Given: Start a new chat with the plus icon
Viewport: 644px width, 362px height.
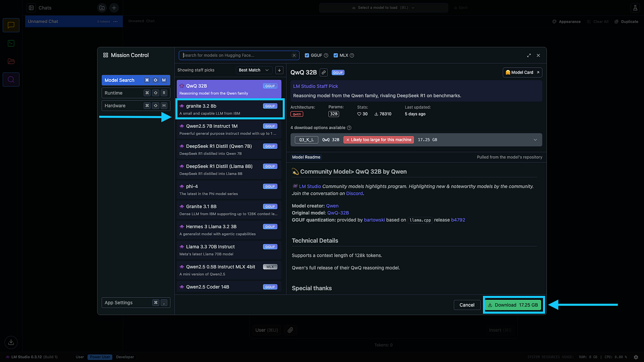Looking at the screenshot, I should pos(114,8).
